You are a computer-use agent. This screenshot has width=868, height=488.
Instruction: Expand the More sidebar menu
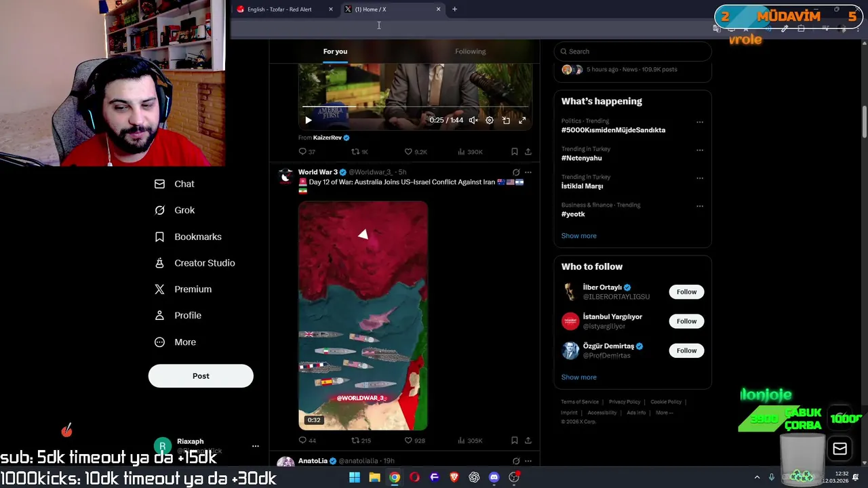[x=175, y=342]
